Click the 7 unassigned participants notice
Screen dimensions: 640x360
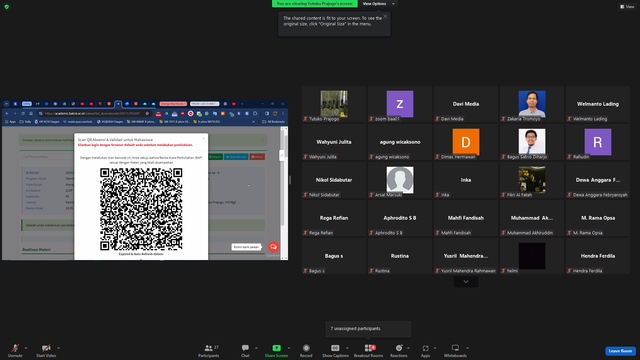coord(368,329)
